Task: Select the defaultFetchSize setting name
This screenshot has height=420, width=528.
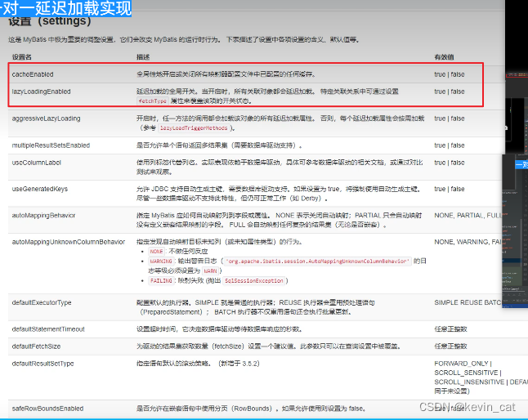Action: 36,346
